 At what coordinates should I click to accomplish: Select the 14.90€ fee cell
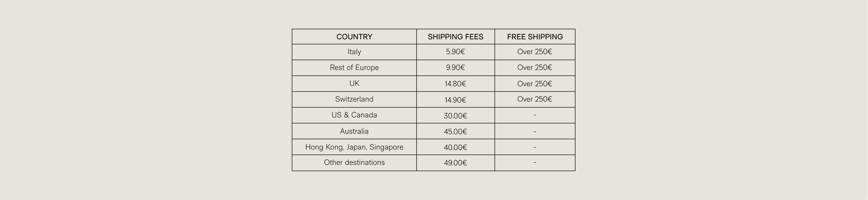[455, 100]
